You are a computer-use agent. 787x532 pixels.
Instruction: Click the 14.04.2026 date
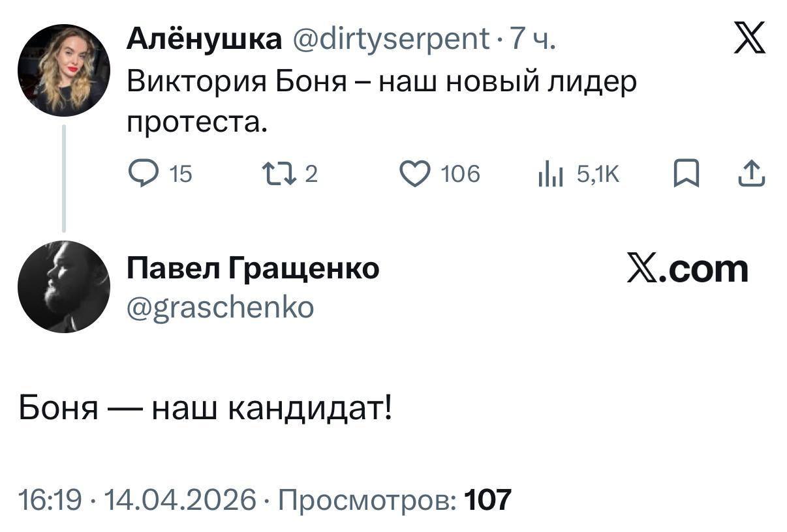180,499
